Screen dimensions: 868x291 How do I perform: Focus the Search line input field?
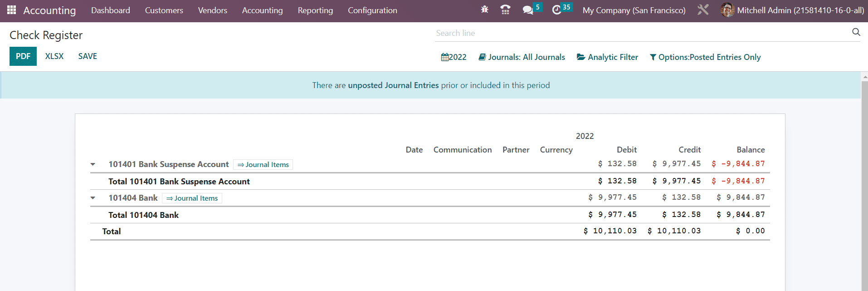click(639, 33)
